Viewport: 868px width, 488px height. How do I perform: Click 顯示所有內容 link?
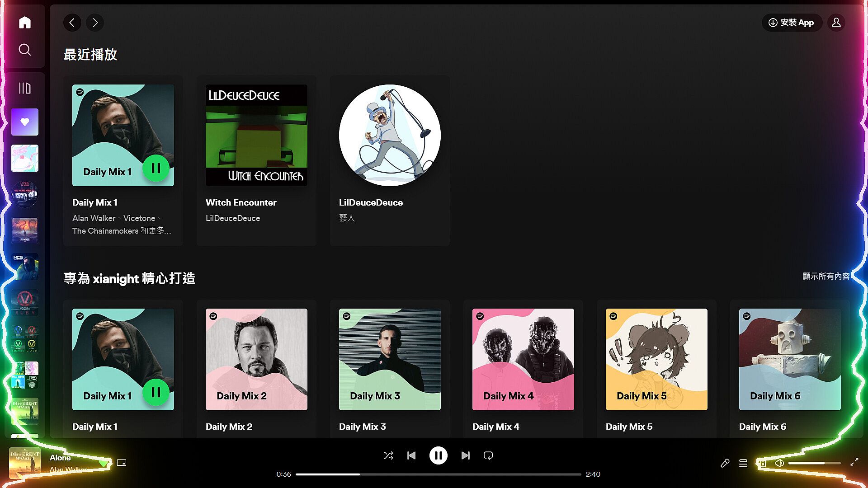(826, 276)
